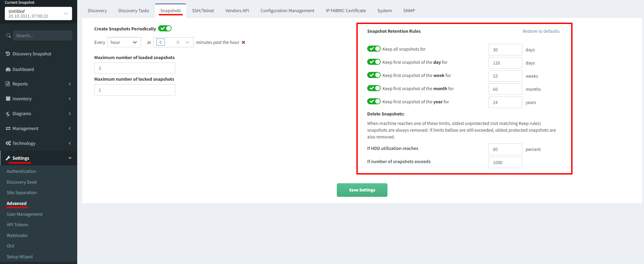Switch to the Discovery Tasks tab
This screenshot has width=644, height=264.
(134, 10)
